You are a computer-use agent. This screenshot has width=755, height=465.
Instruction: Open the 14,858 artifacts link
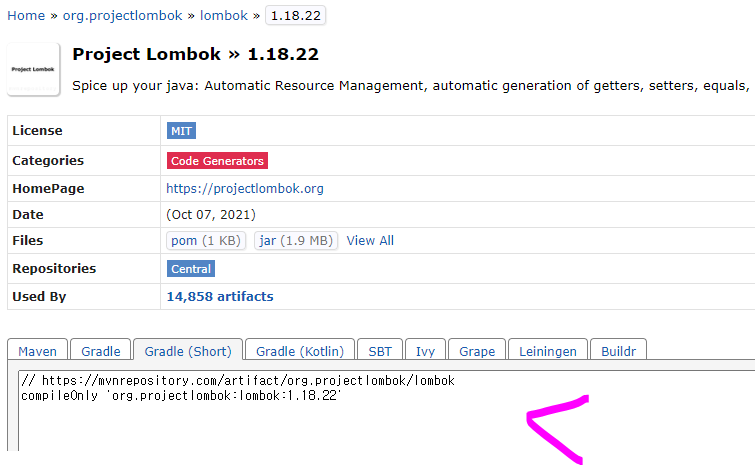pos(220,297)
